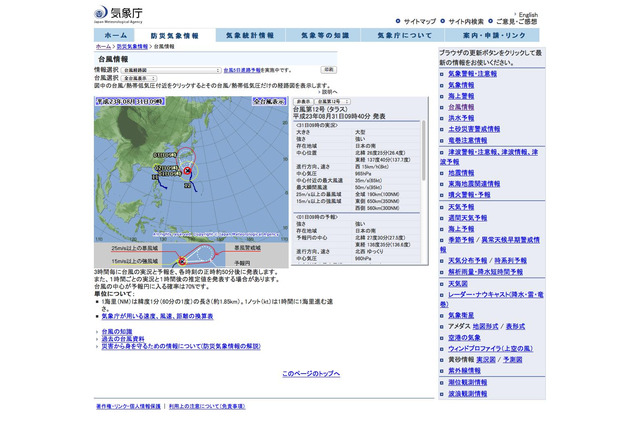Open 噴火警報・予報 in the sidebar
Image resolution: width=640 pixels, height=426 pixels.
(x=469, y=195)
